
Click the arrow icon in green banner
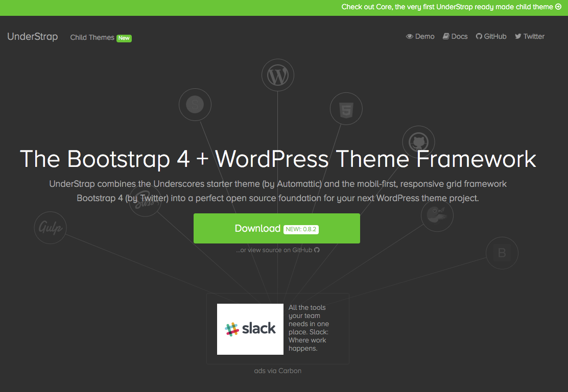point(558,7)
